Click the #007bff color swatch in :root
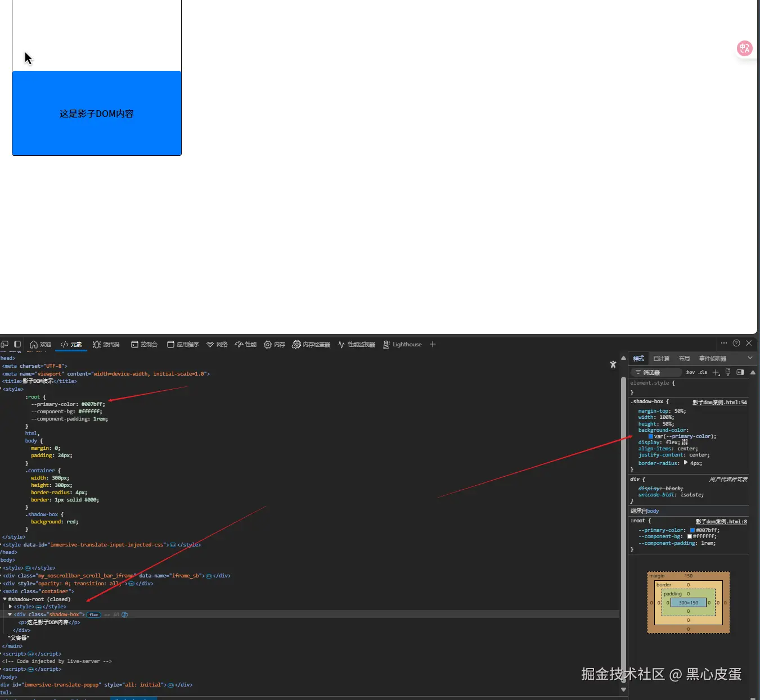The image size is (760, 700). [x=692, y=530]
